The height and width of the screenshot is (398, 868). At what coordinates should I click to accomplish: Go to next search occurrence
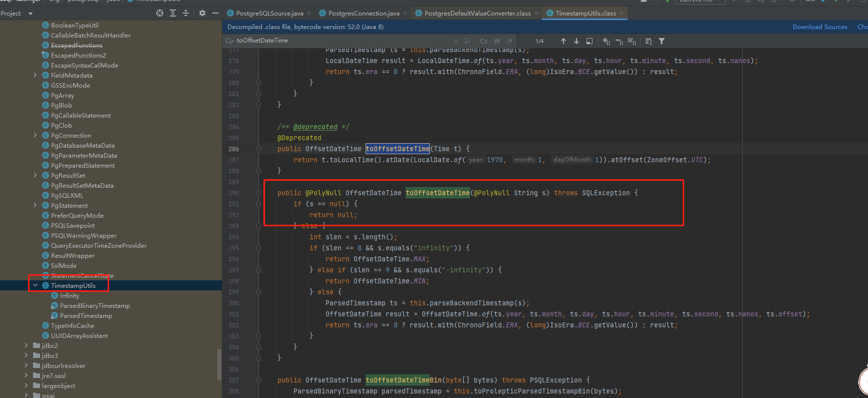pyautogui.click(x=576, y=41)
